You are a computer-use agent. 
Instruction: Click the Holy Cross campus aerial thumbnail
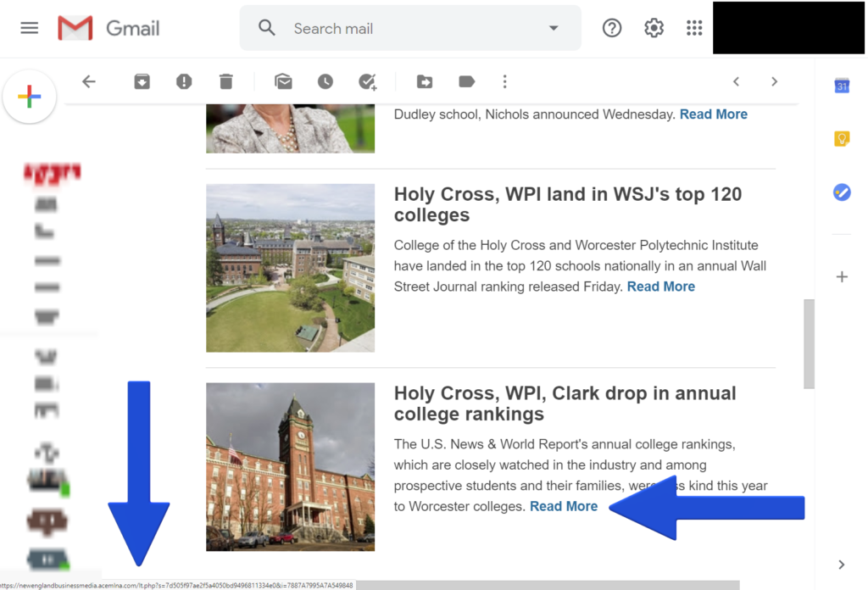pos(290,268)
